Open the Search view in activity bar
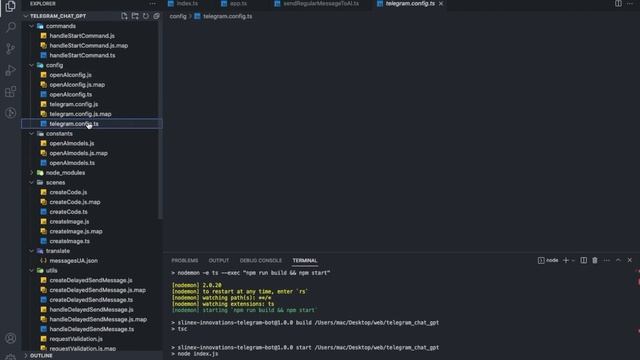 pyautogui.click(x=11, y=27)
